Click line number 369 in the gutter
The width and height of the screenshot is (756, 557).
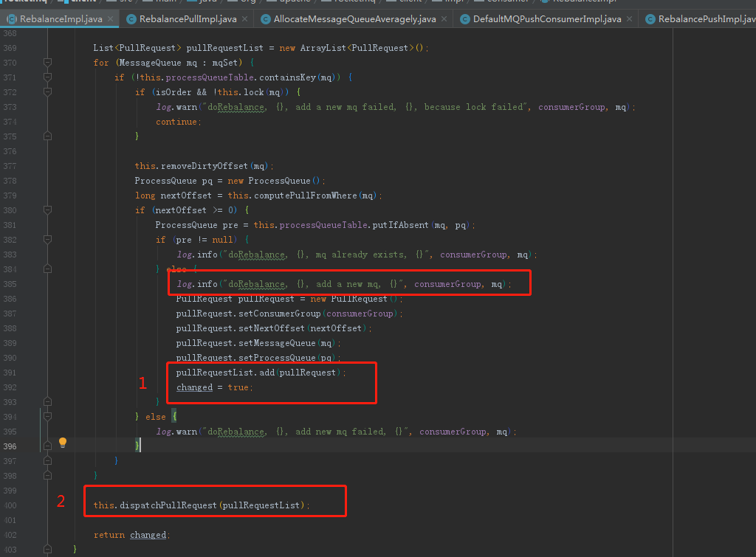coord(10,48)
